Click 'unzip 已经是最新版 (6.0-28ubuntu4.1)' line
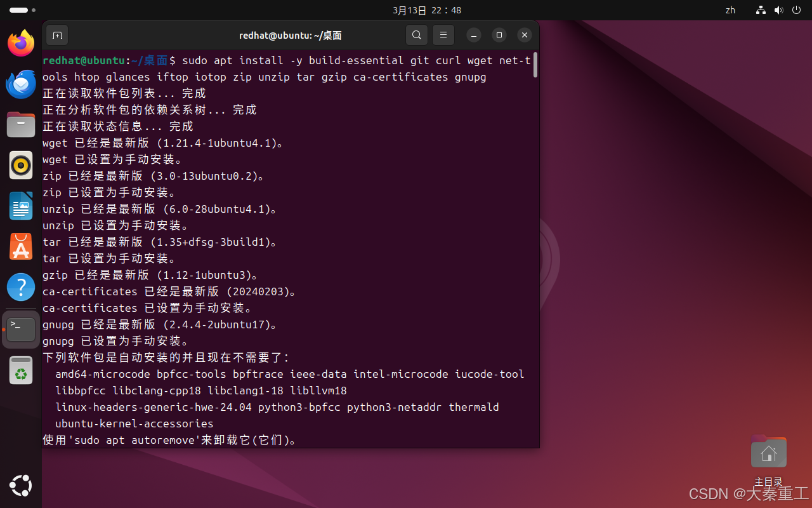Viewport: 812px width, 508px height. (x=159, y=209)
